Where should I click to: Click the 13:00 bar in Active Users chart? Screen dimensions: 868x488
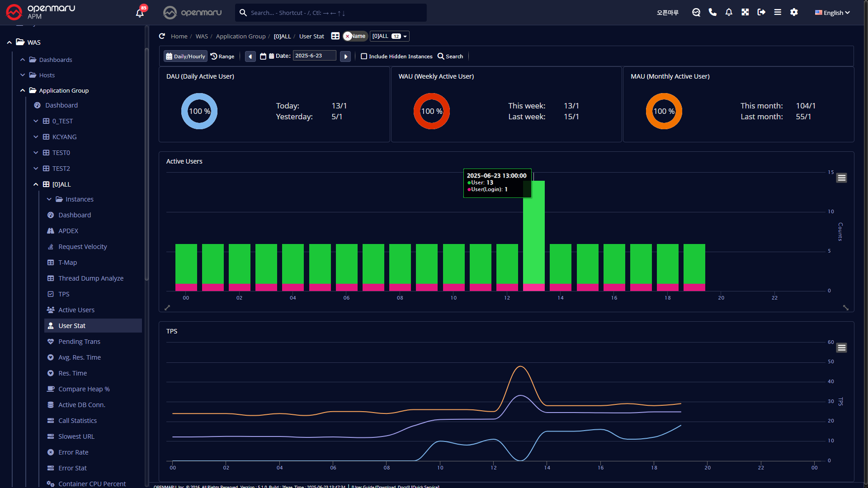click(x=533, y=235)
